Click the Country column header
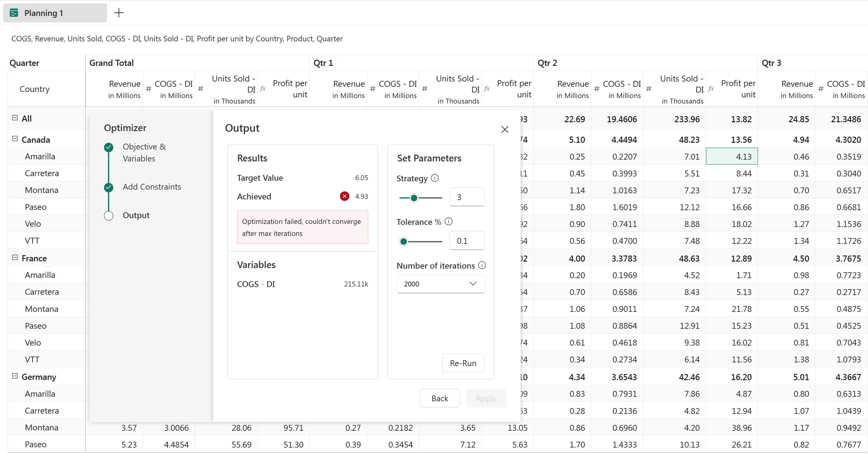Screen dimensions: 868x454 point(35,89)
